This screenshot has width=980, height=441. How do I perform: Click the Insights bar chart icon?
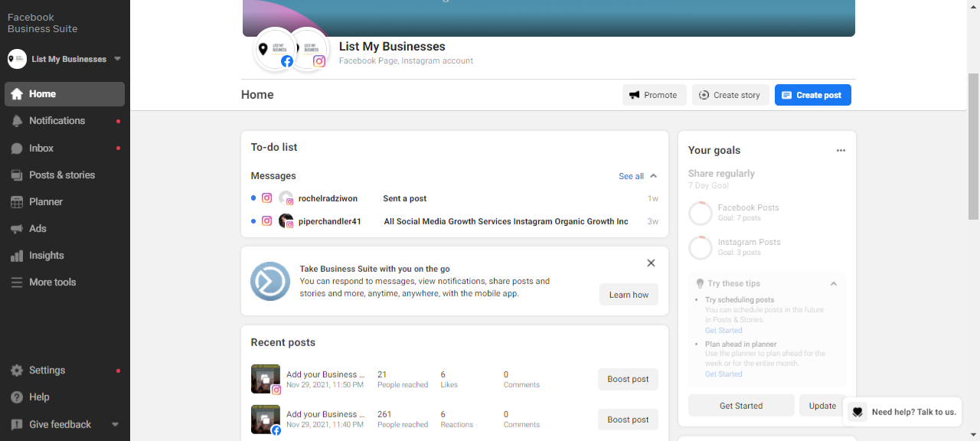click(16, 256)
